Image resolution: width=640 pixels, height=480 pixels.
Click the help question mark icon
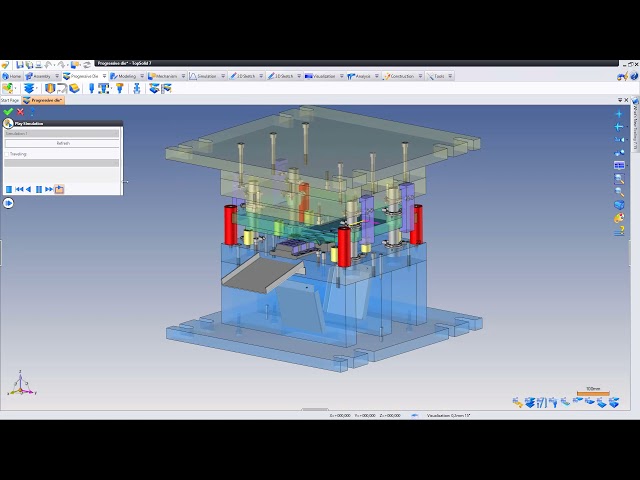(x=619, y=230)
